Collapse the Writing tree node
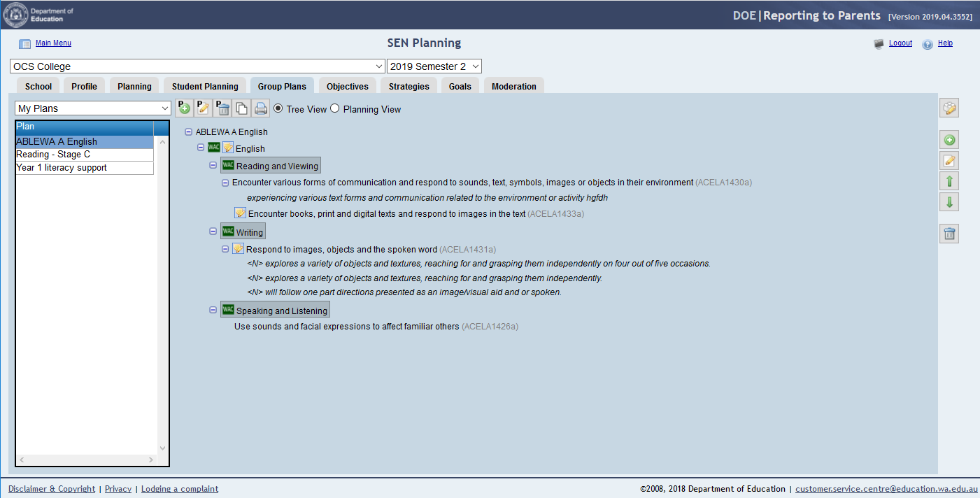The width and height of the screenshot is (980, 498). coord(213,232)
